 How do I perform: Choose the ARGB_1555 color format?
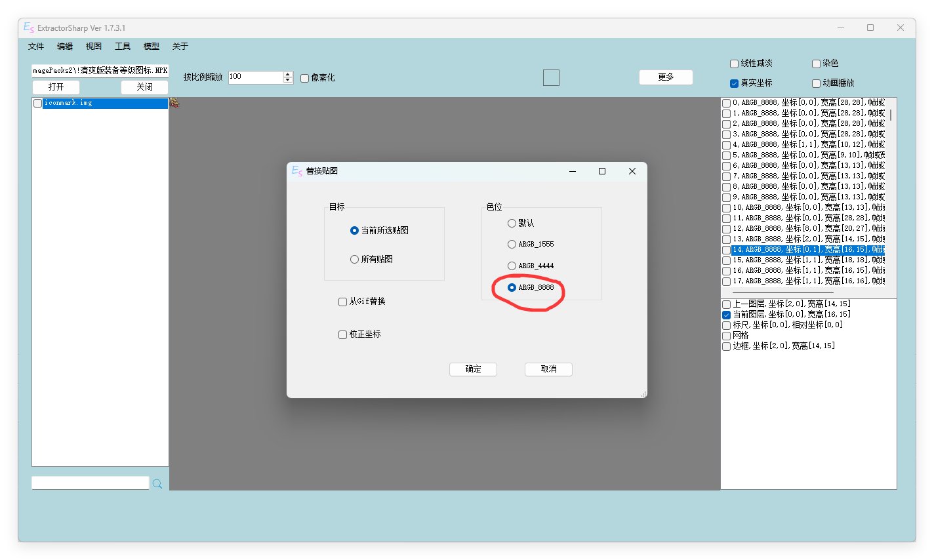coord(512,245)
